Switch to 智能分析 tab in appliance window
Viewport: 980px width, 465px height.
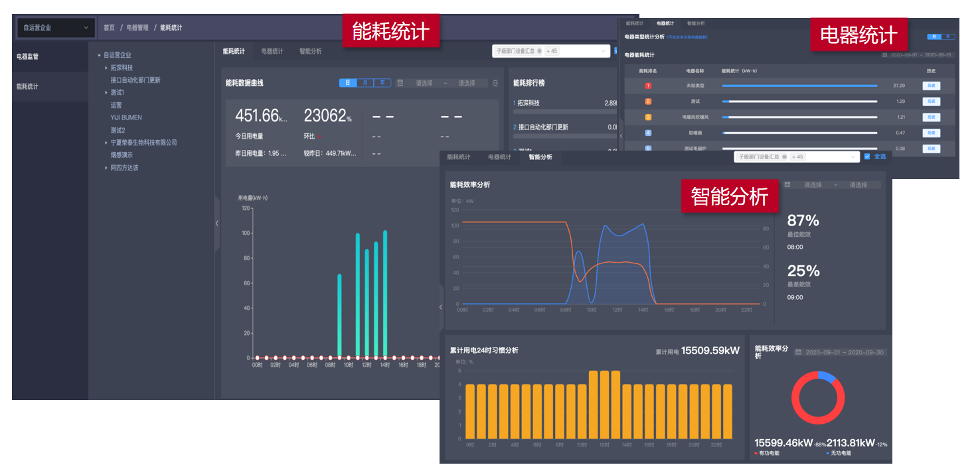pyautogui.click(x=696, y=23)
